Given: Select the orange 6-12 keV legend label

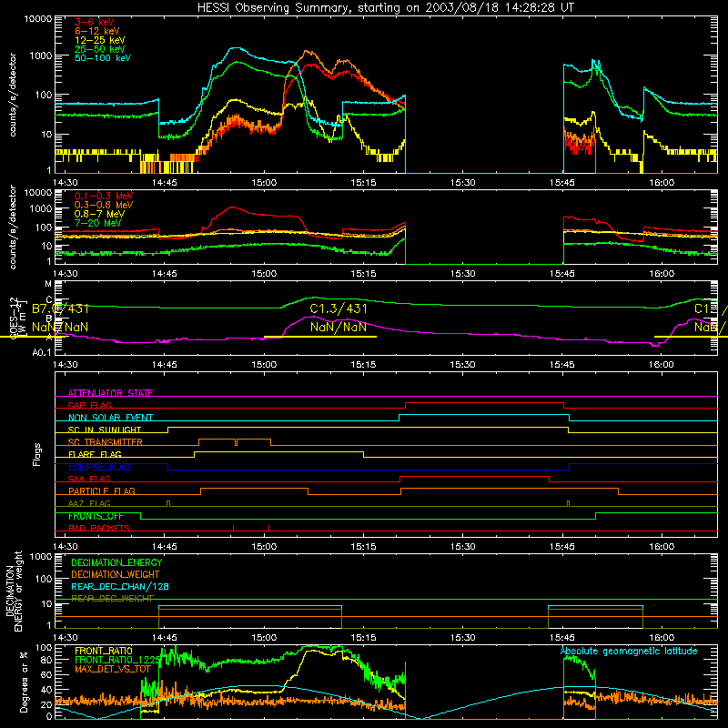Looking at the screenshot, I should point(97,31).
